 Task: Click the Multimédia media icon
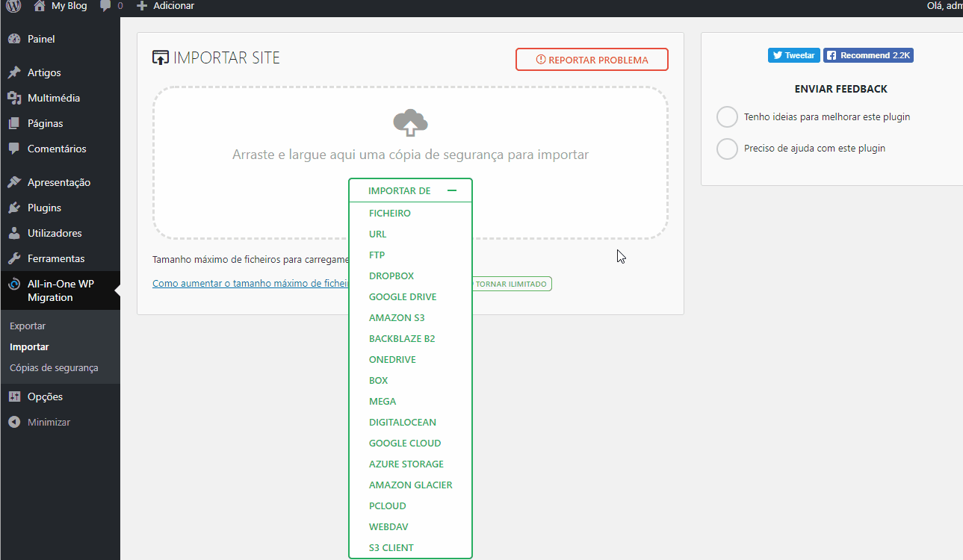14,98
